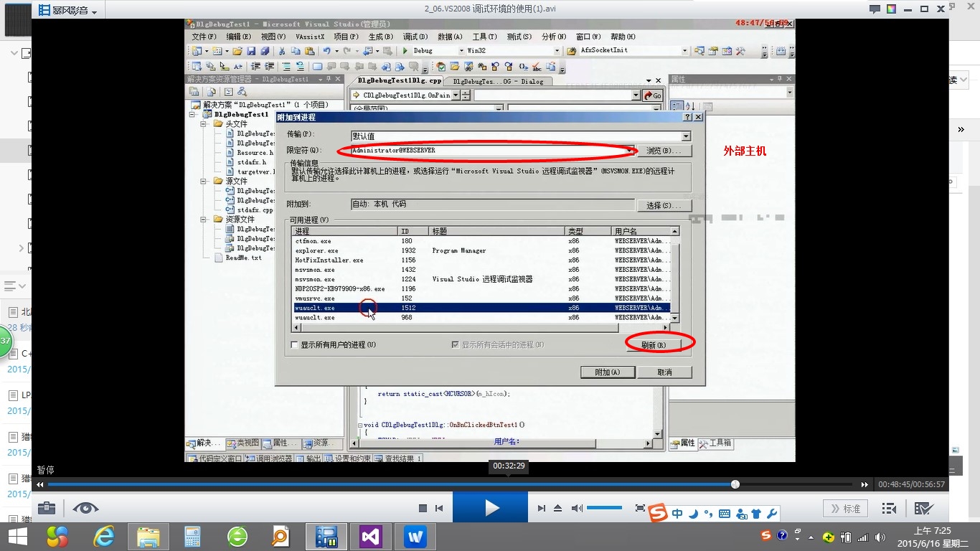Click the 附加(A) attach button
This screenshot has width=980, height=551.
608,372
